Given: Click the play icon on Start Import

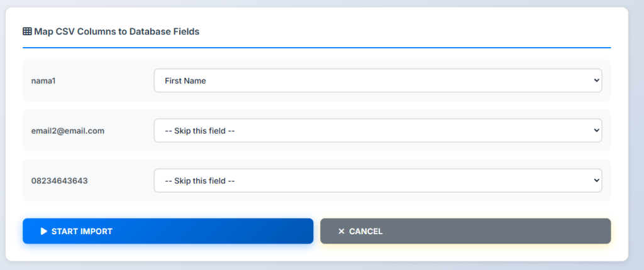Looking at the screenshot, I should click(x=44, y=231).
